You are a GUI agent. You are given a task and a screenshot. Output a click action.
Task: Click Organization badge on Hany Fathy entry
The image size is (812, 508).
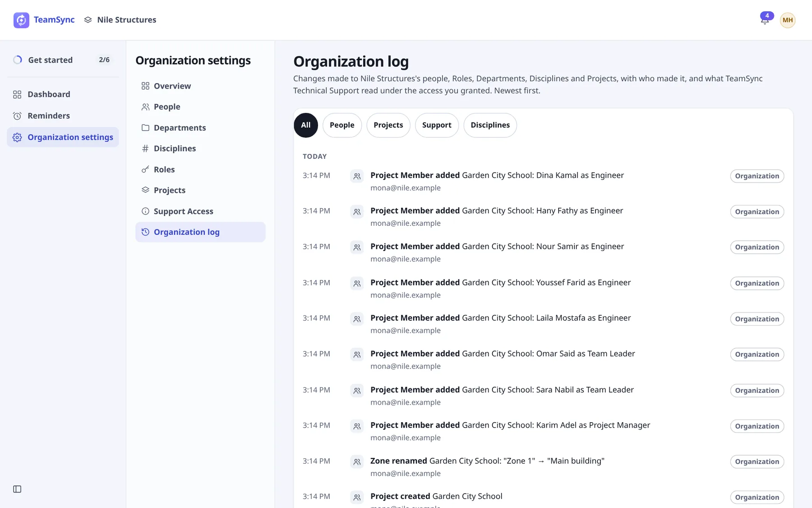(x=757, y=212)
